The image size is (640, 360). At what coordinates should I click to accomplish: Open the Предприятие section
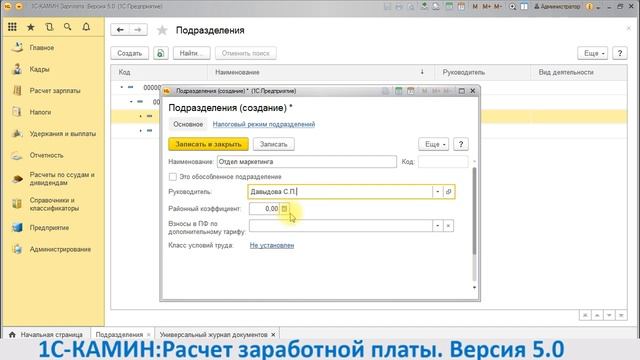(x=49, y=228)
